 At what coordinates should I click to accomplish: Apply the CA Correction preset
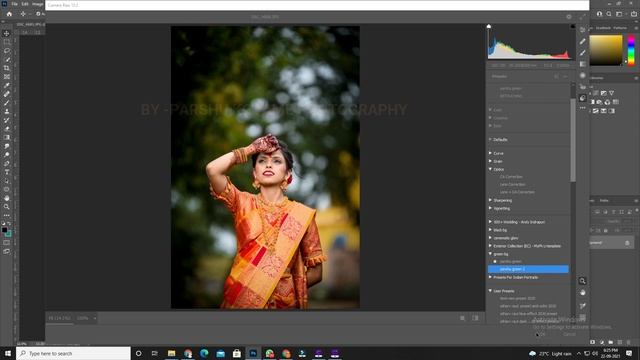511,177
